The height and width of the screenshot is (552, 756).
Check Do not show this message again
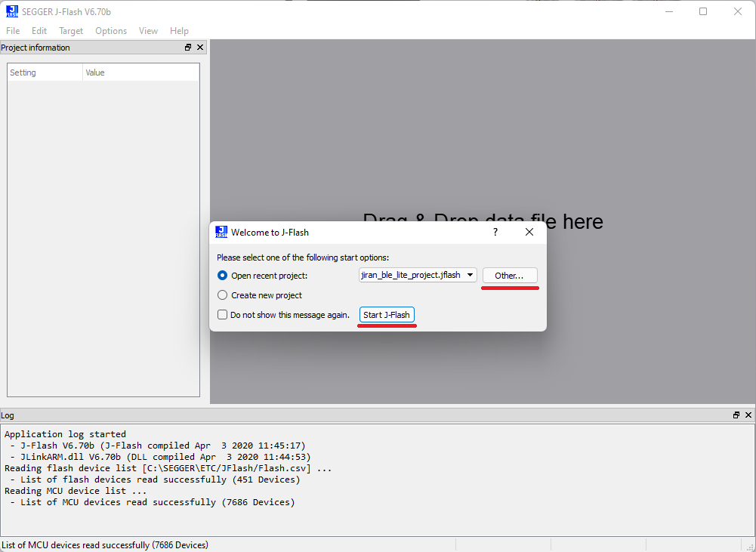(222, 315)
